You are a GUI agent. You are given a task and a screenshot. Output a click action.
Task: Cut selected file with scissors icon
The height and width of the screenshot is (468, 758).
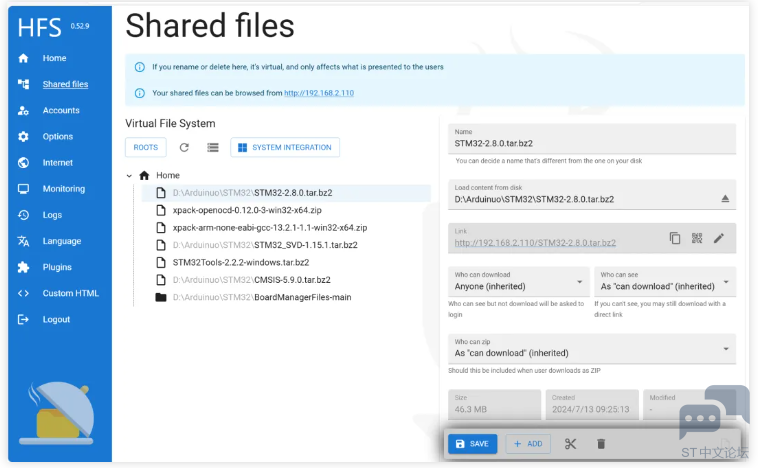tap(570, 444)
